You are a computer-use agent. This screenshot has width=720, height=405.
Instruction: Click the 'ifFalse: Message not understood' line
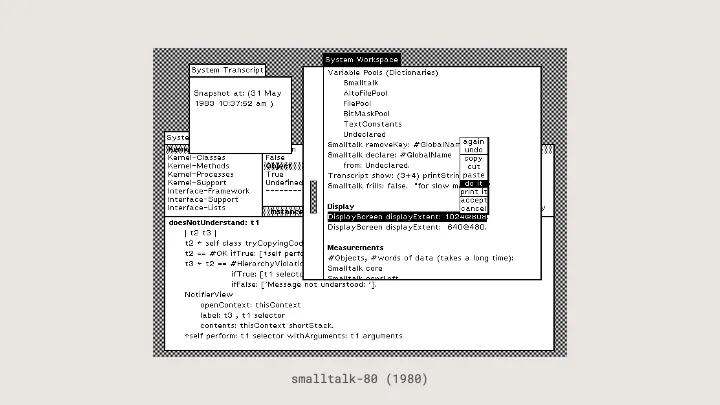point(304,285)
